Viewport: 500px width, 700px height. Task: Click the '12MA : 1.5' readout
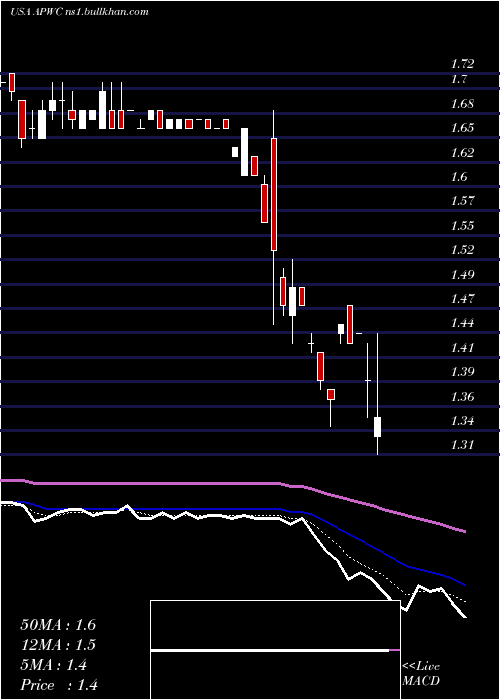point(58,645)
